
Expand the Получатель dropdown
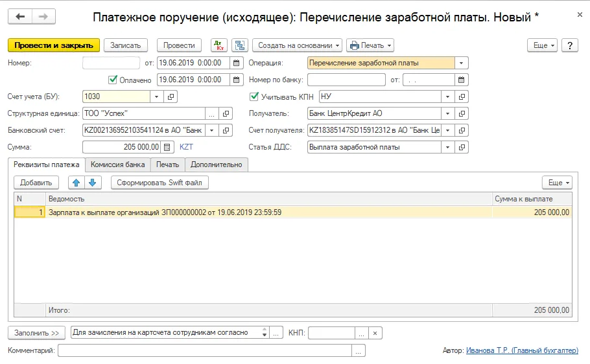[x=448, y=113]
